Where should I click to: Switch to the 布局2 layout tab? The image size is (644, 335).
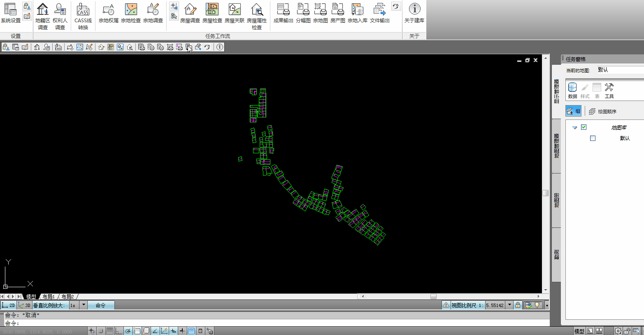68,297
